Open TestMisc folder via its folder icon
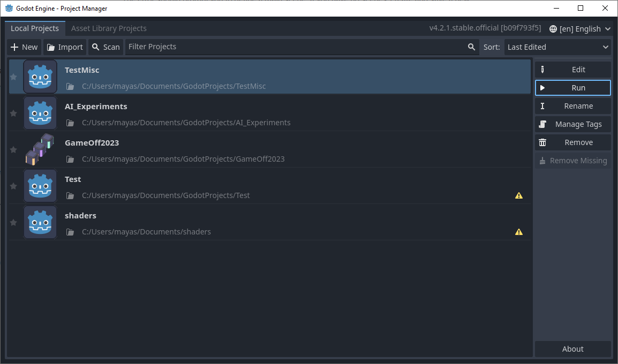 (x=70, y=86)
